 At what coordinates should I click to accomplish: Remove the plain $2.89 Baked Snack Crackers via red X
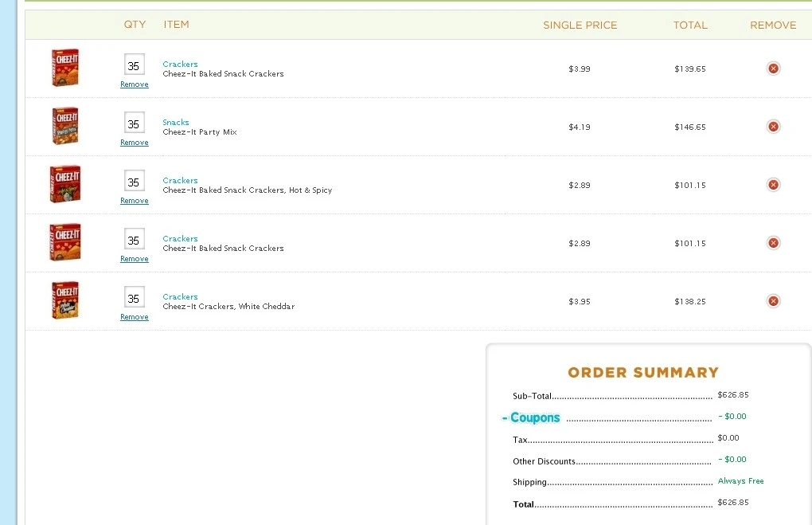click(x=773, y=243)
